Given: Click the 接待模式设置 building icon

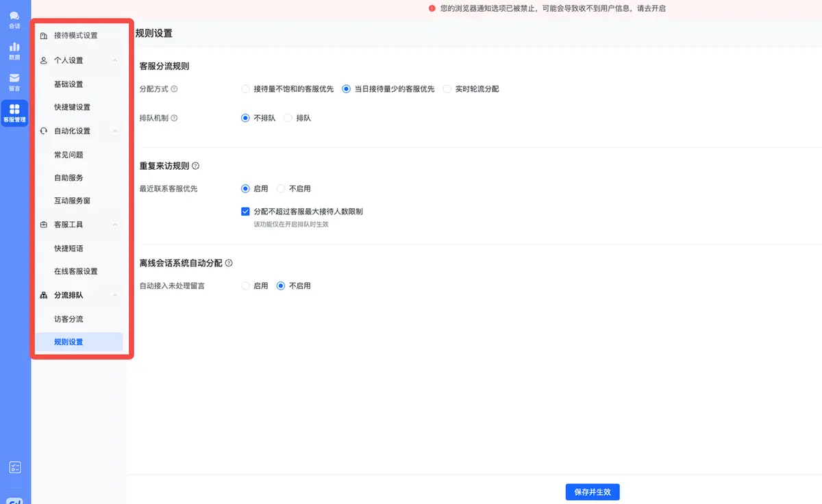Looking at the screenshot, I should tap(44, 36).
